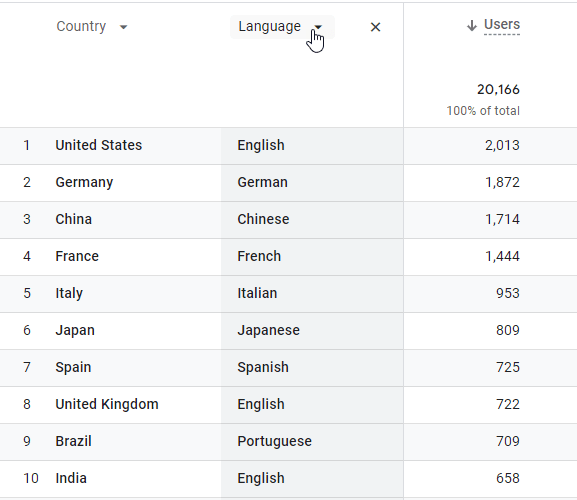Image resolution: width=577 pixels, height=500 pixels.
Task: Click the 2,013 users value
Action: 502,146
